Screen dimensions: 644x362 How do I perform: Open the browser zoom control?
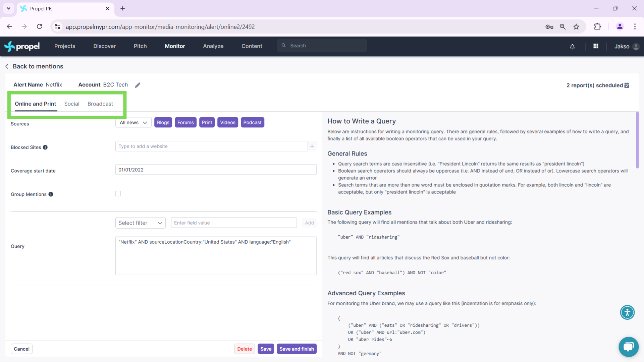click(563, 26)
